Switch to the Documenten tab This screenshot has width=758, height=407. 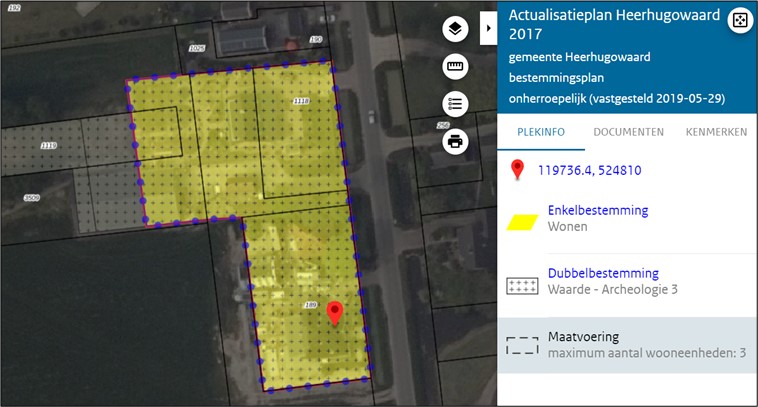(x=628, y=132)
